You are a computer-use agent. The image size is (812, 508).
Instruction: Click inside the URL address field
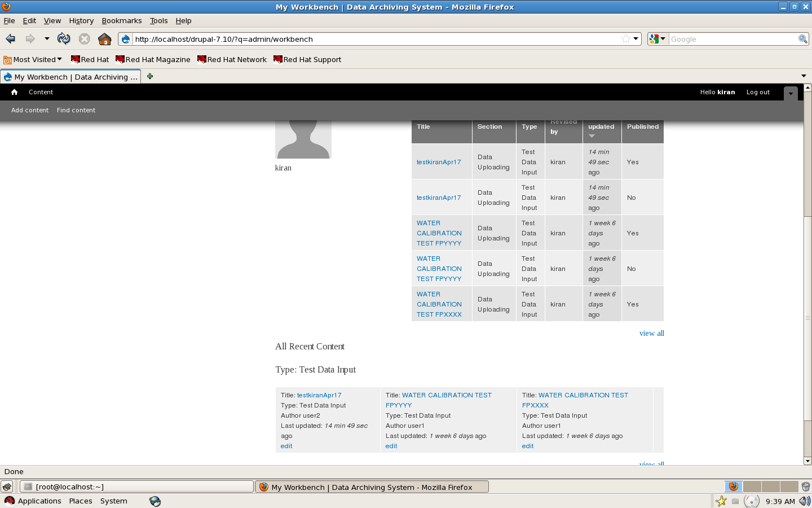[338, 39]
